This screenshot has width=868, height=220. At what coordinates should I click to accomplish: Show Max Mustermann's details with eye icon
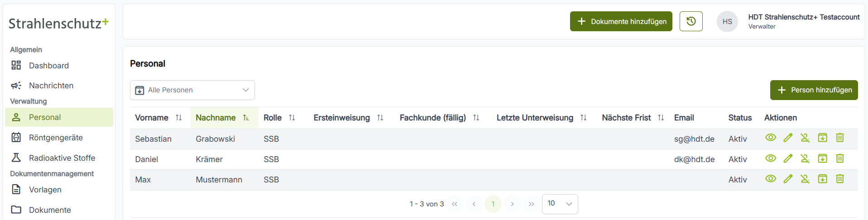click(x=771, y=179)
